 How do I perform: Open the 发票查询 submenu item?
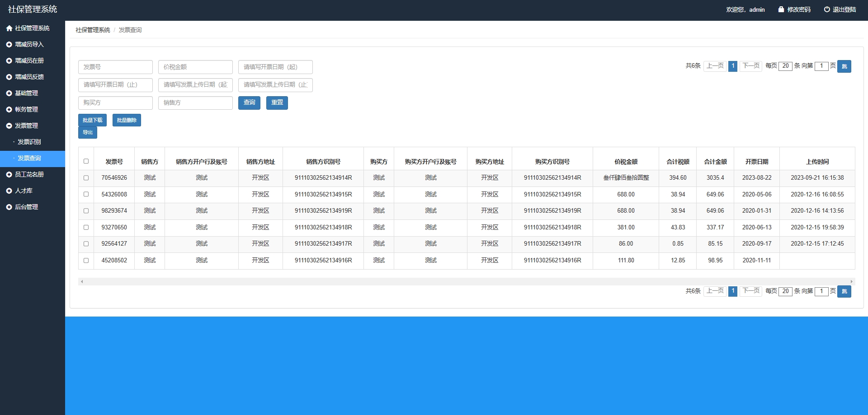(33, 158)
